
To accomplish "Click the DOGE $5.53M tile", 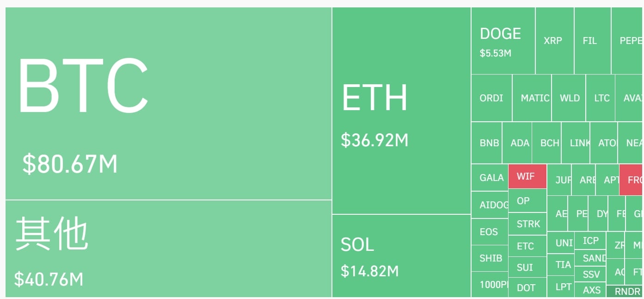I will tap(503, 41).
